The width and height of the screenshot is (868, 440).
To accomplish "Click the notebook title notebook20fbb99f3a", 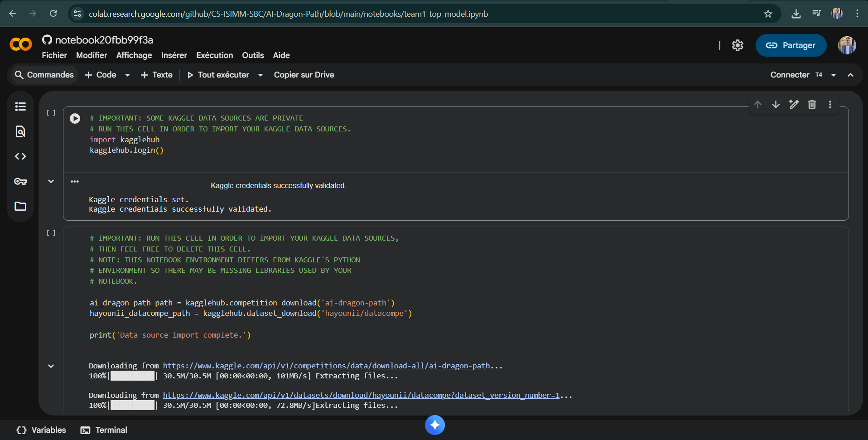I will click(x=104, y=40).
